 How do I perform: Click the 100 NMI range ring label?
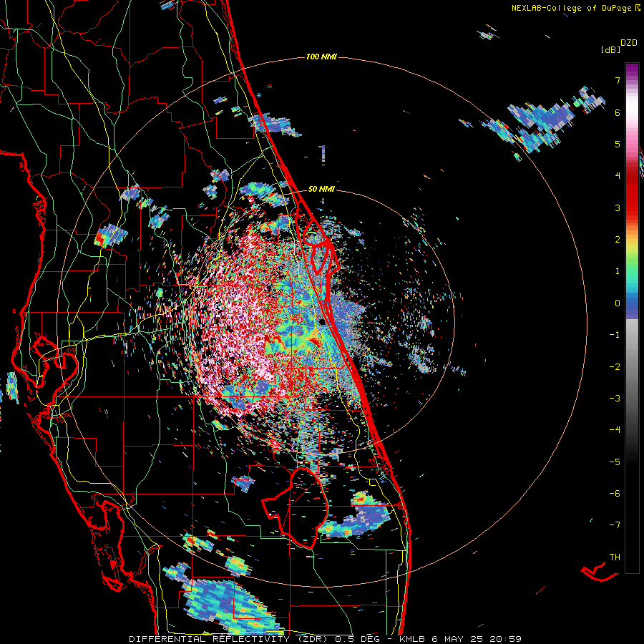[321, 57]
